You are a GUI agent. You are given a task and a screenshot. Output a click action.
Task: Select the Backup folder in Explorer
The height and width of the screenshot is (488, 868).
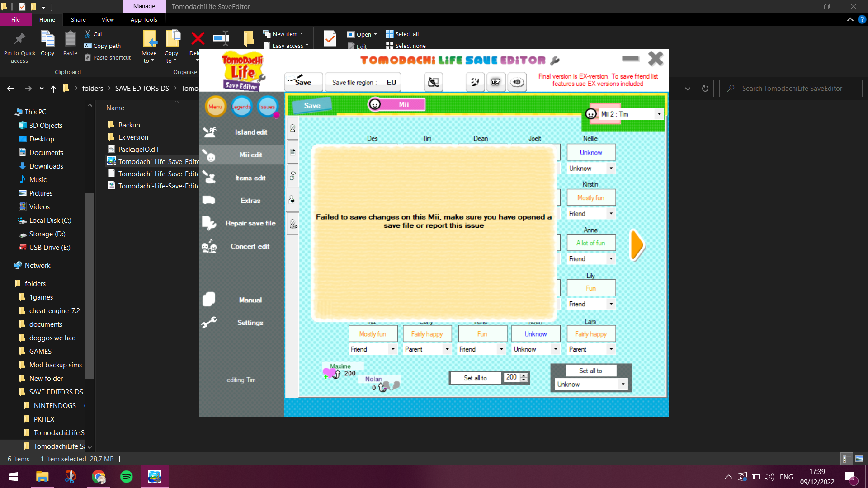129,125
